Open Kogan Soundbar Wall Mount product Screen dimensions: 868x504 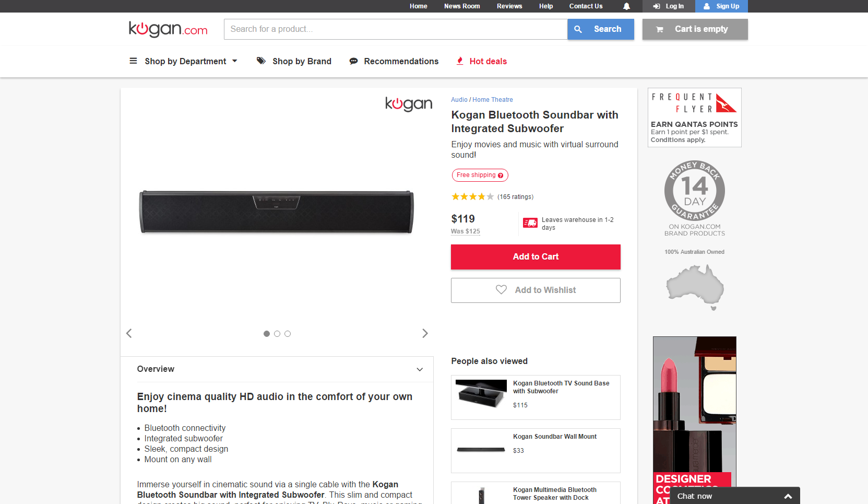(x=536, y=451)
